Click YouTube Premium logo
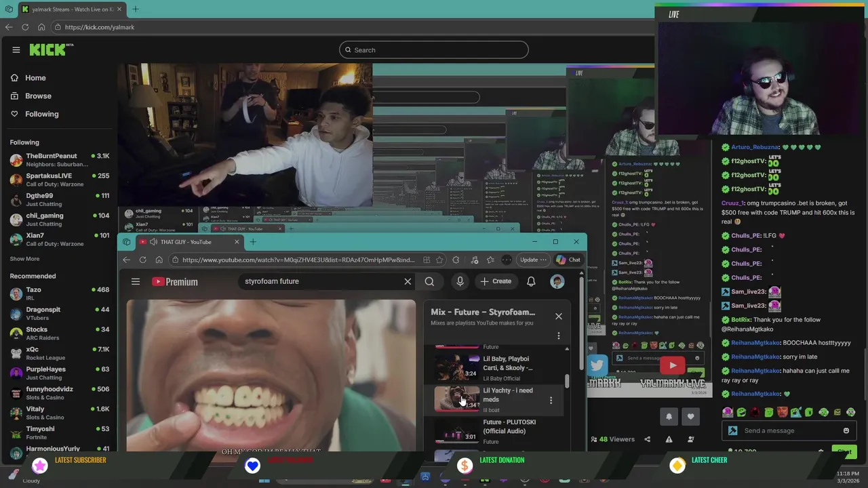868x488 pixels. point(175,281)
